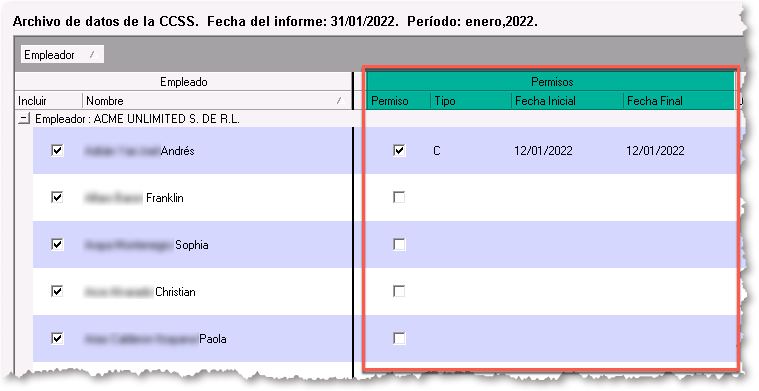Select the Permisos band header
759x391 pixels.
(x=551, y=82)
